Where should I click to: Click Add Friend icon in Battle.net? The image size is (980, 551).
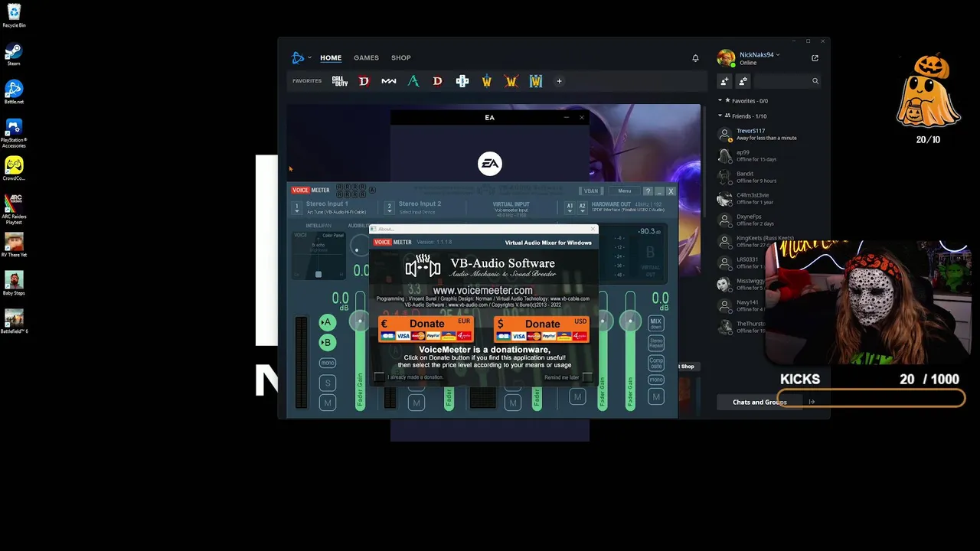[x=724, y=81]
